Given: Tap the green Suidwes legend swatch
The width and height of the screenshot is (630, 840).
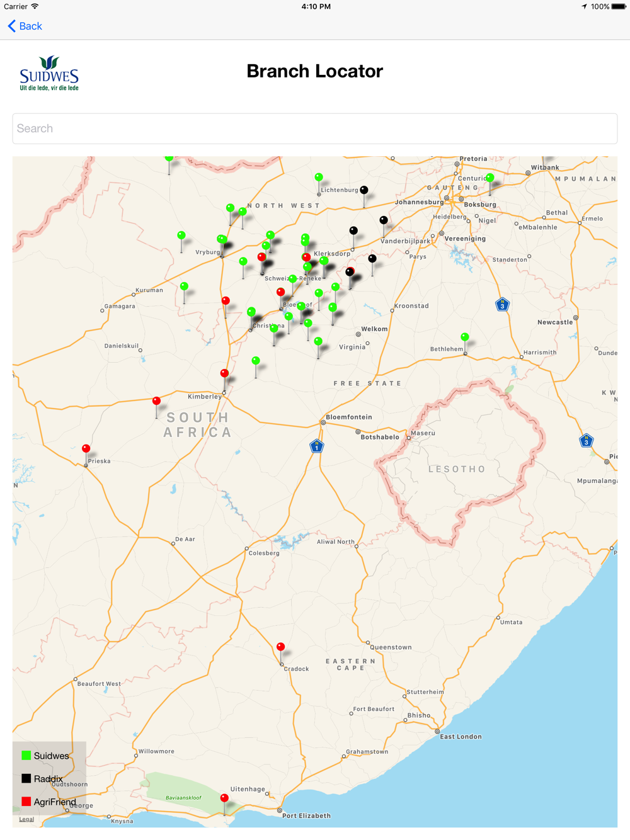Looking at the screenshot, I should tap(26, 756).
